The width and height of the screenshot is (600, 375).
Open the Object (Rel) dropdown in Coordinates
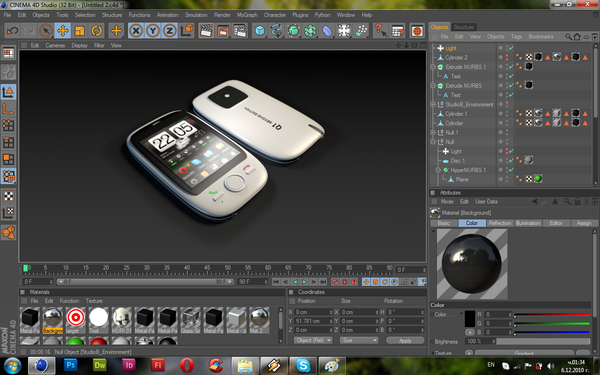pyautogui.click(x=313, y=340)
